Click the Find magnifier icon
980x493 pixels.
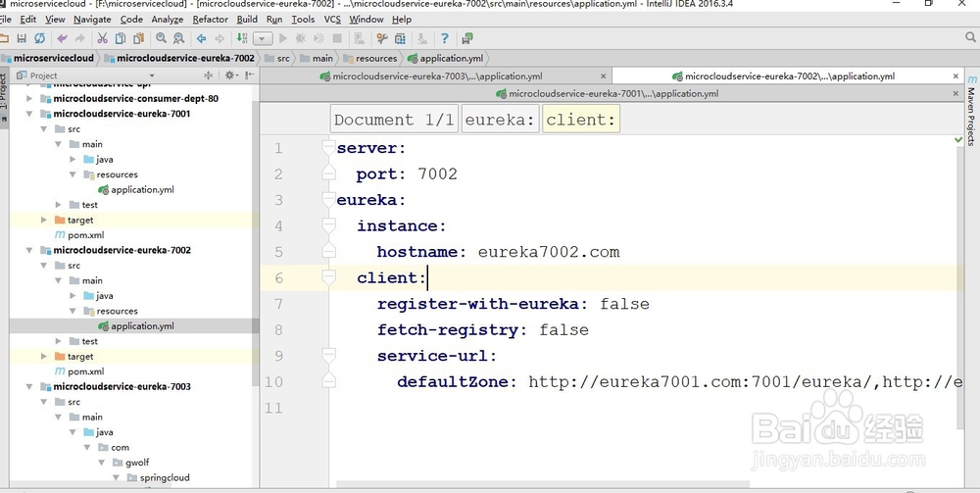click(162, 39)
